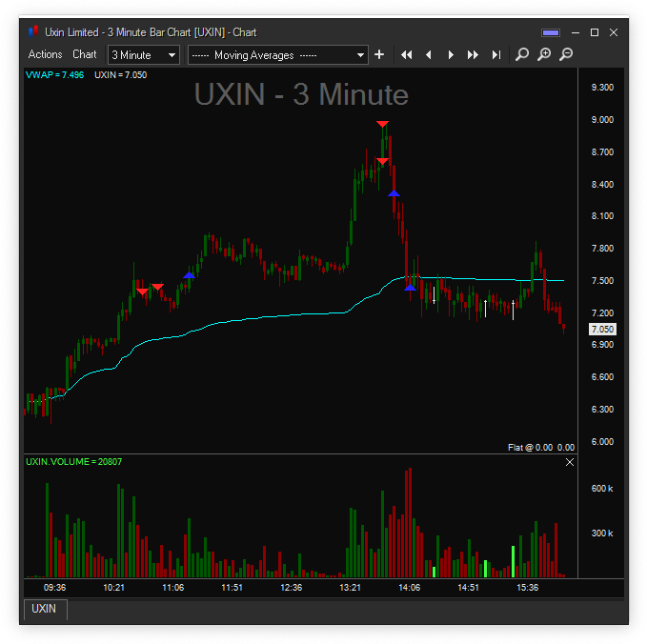Click the Flat @ 0.00 position text
The width and height of the screenshot is (647, 644).
pos(541,448)
